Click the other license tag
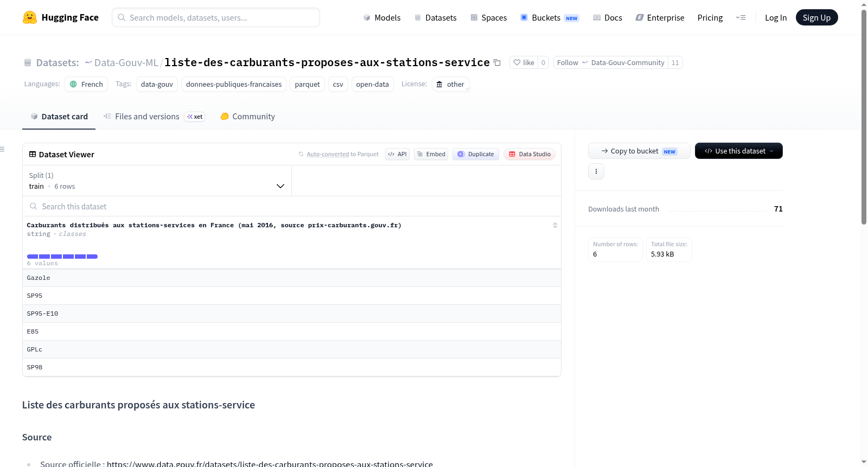This screenshot has width=868, height=467. [x=450, y=84]
